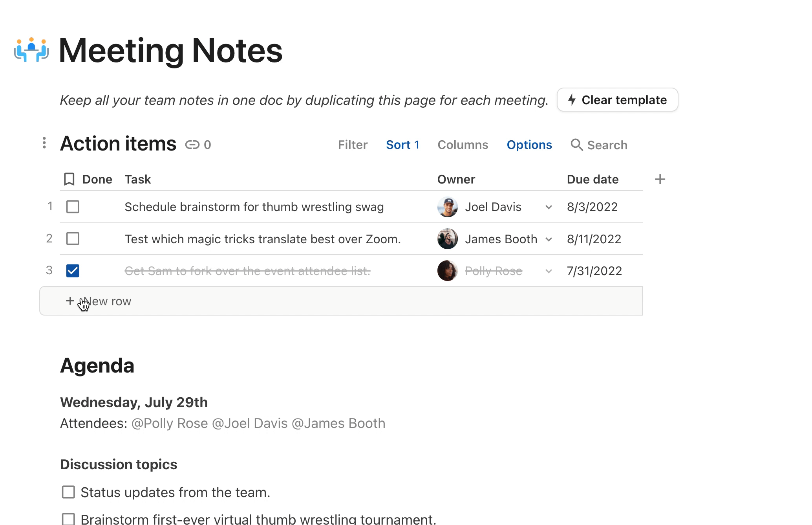
Task: Click Joel Davis's avatar photo
Action: (448, 207)
